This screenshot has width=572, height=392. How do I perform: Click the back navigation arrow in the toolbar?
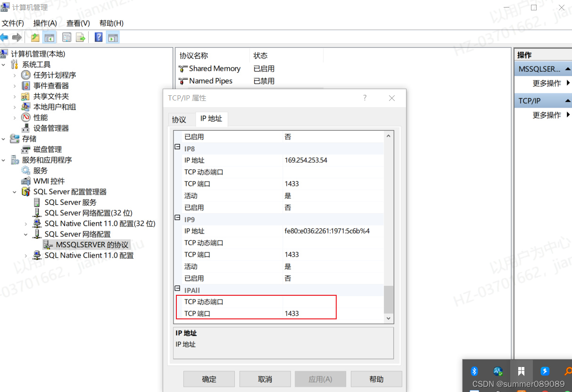point(5,37)
